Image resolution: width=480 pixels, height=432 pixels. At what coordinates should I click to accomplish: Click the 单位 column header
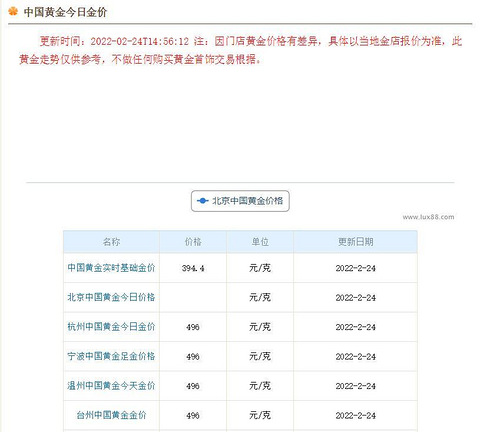[260, 242]
